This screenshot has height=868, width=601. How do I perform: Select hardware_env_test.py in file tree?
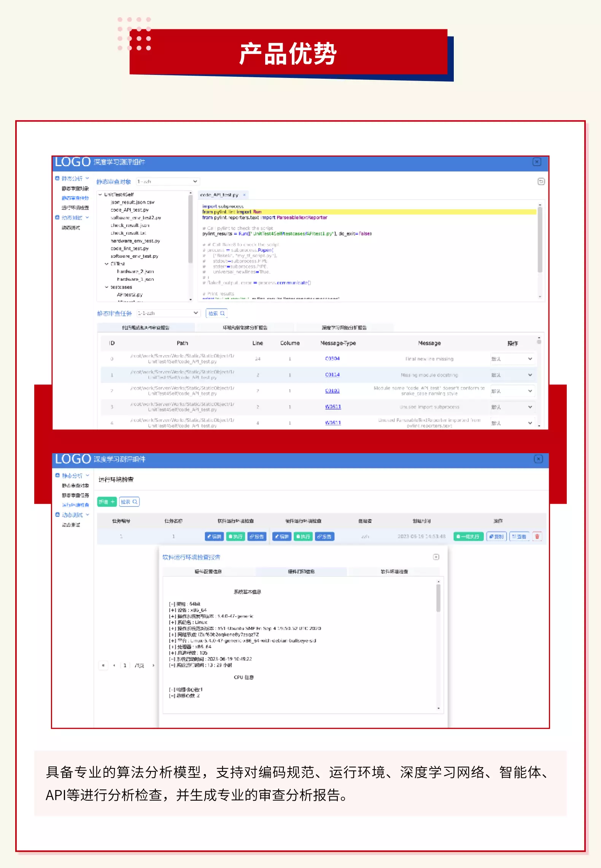[x=135, y=241]
